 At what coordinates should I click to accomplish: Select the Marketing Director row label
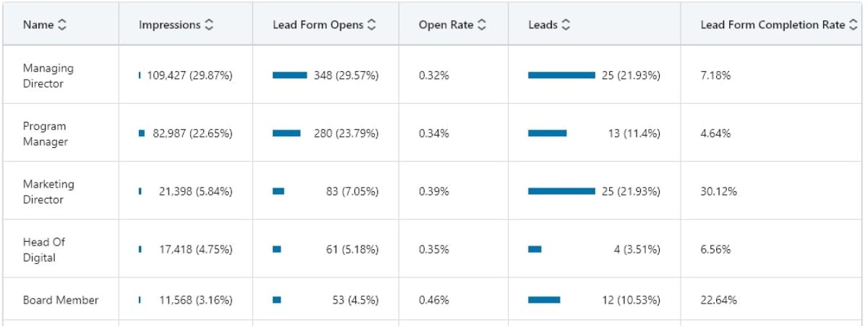click(x=48, y=191)
